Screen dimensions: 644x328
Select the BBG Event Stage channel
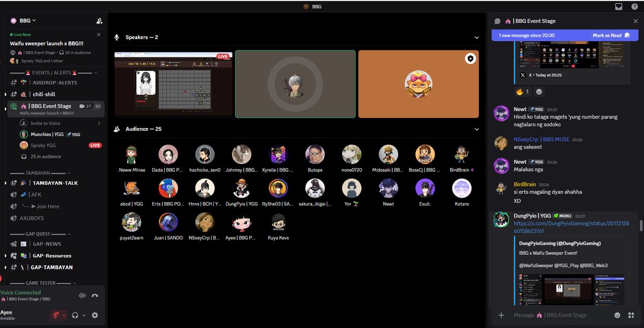click(x=56, y=109)
